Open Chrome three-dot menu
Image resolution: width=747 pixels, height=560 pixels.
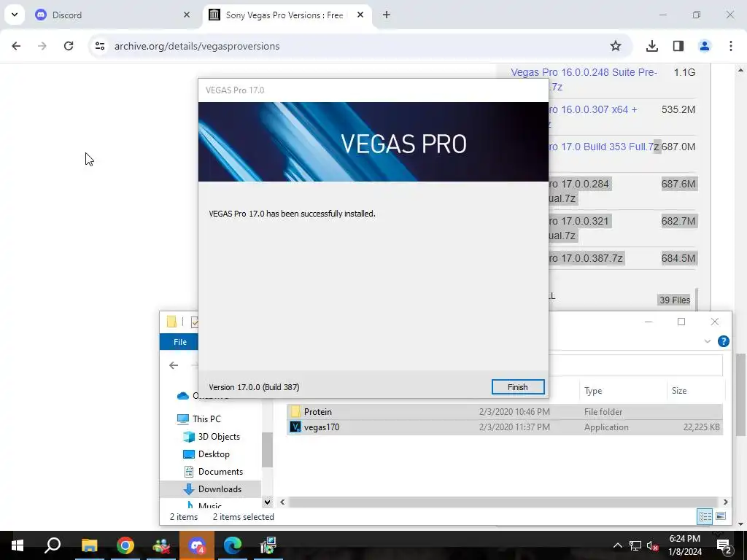[731, 46]
